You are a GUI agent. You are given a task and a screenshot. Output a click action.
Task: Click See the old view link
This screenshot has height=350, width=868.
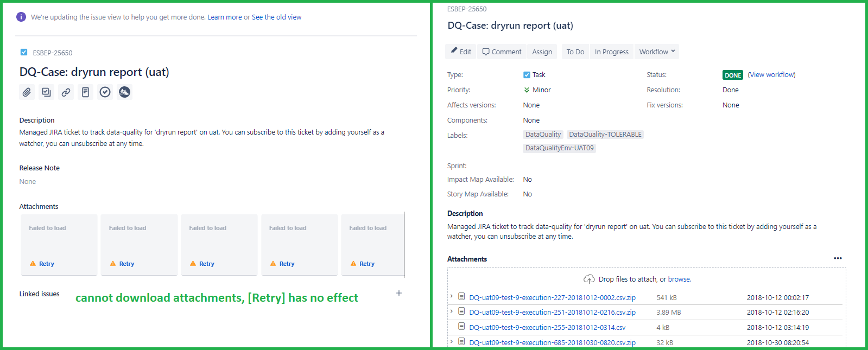[x=276, y=17]
